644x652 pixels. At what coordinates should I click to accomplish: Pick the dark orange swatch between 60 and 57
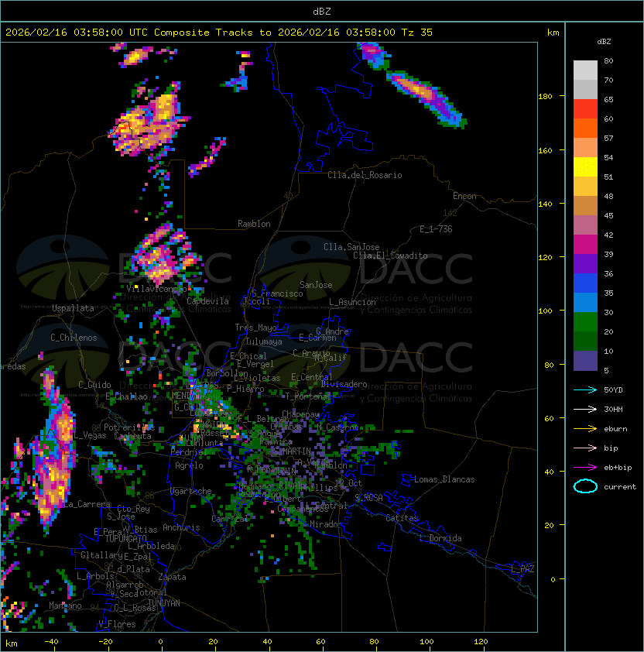click(x=585, y=129)
